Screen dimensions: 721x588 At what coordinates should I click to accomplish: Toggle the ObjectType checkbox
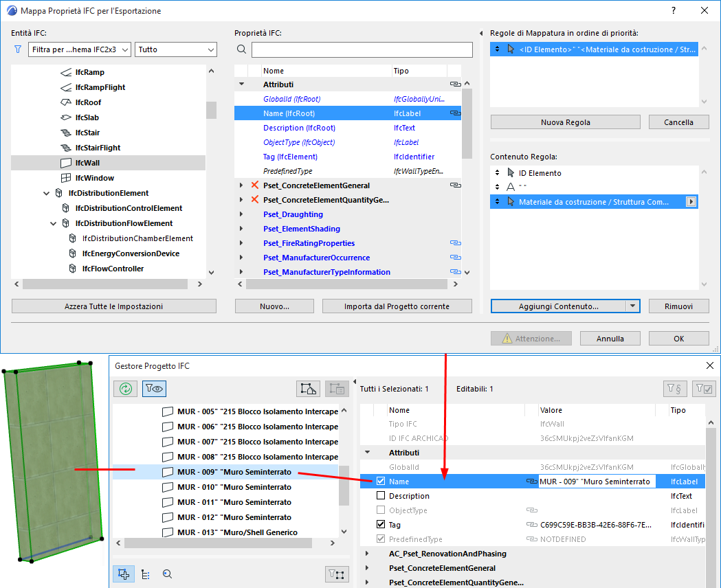click(x=381, y=510)
